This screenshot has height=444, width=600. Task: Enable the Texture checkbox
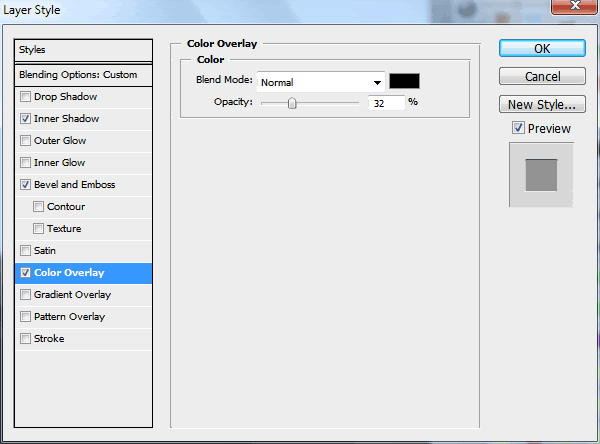pos(38,229)
